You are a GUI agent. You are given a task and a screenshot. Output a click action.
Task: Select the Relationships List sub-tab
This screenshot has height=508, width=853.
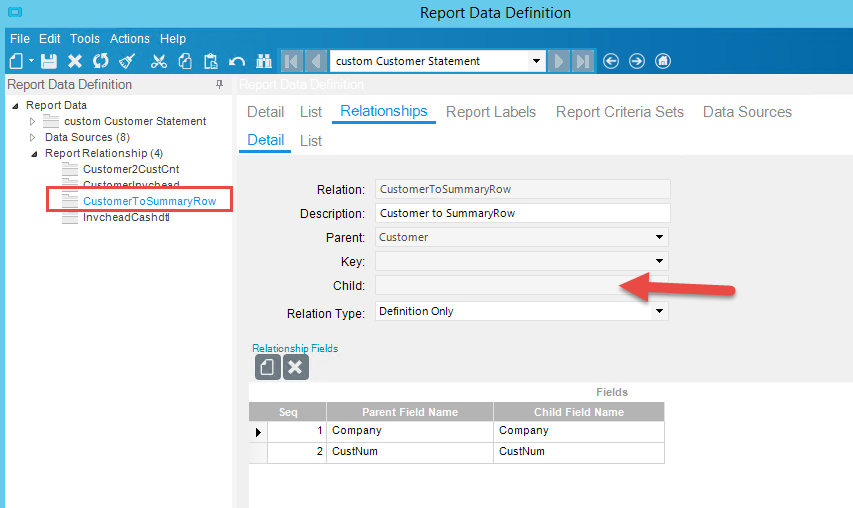click(311, 141)
